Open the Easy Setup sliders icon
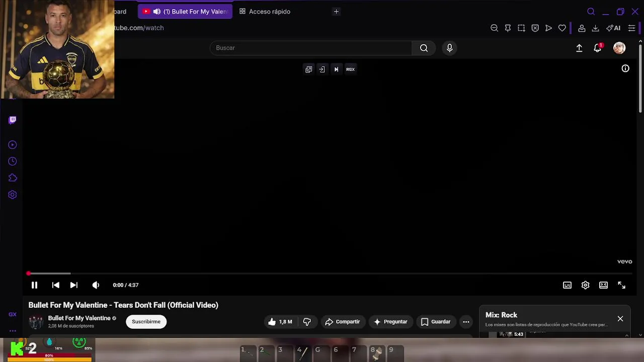This screenshot has height=362, width=644. [x=631, y=28]
